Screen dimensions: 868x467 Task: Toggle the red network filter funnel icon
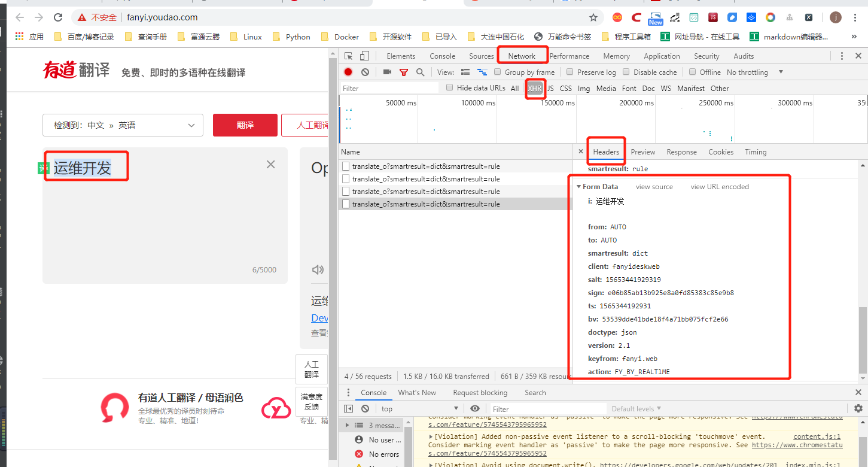pos(404,72)
